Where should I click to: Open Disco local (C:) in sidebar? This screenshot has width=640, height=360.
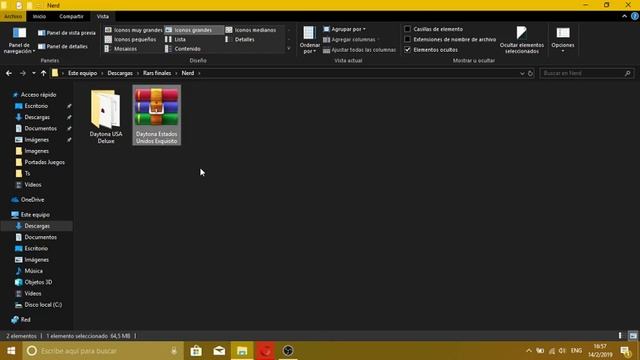click(x=39, y=305)
